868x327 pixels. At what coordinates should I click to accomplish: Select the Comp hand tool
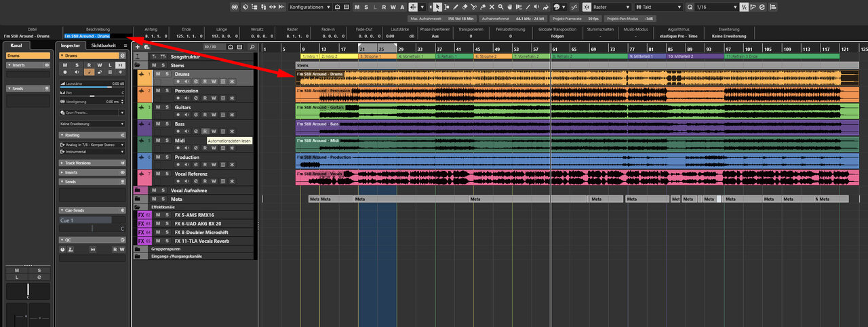click(x=509, y=7)
